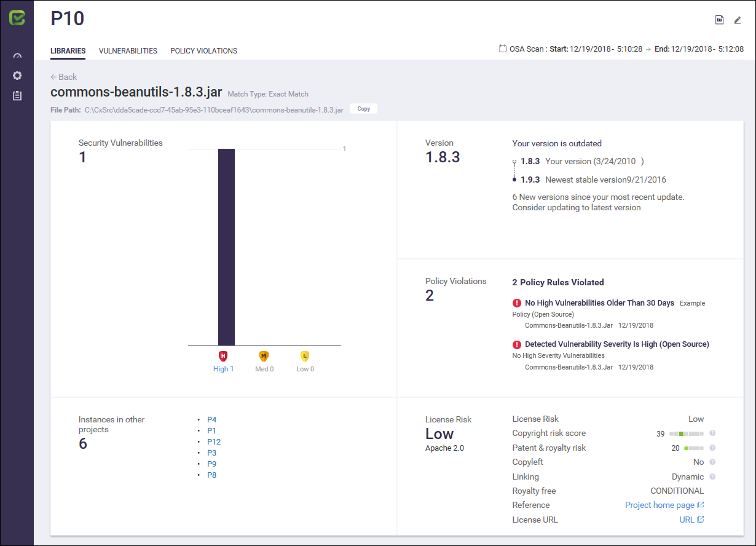Click the CONDITIONAL royalty free value

tap(677, 491)
